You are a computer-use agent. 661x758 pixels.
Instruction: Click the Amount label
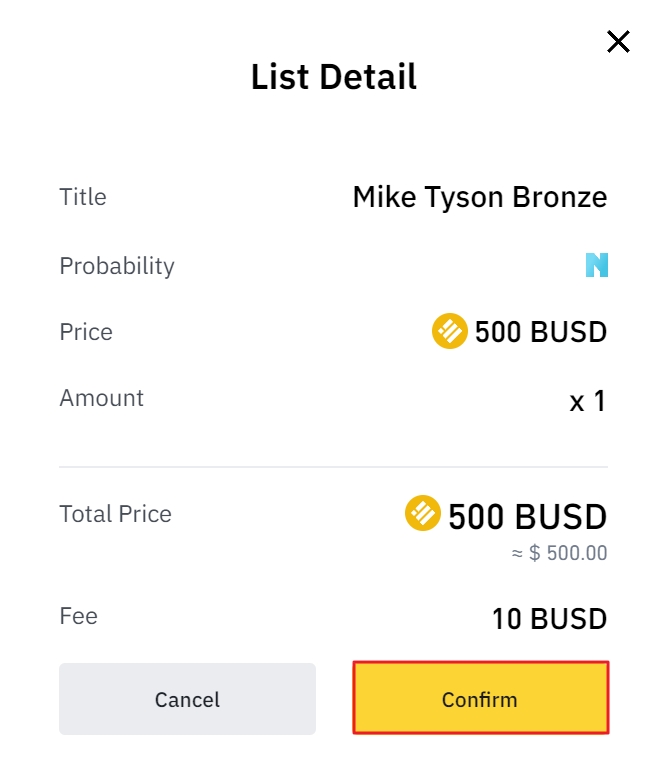[102, 398]
